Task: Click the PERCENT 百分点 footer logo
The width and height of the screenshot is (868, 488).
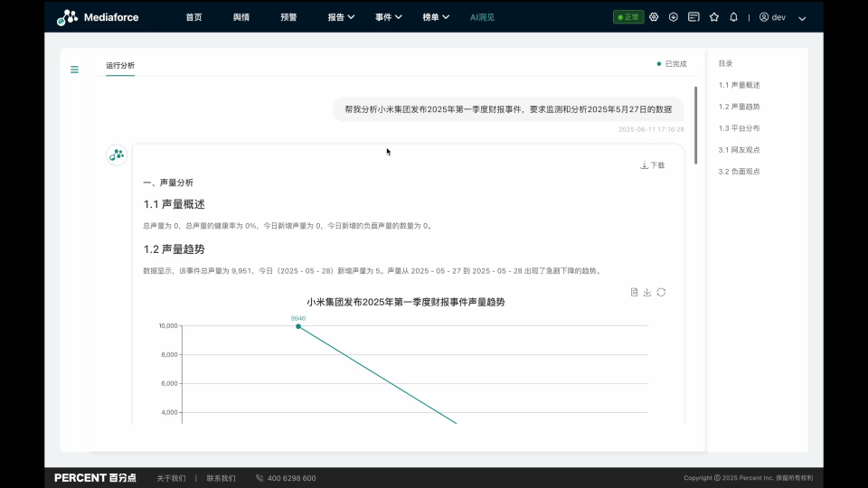Action: click(x=95, y=477)
